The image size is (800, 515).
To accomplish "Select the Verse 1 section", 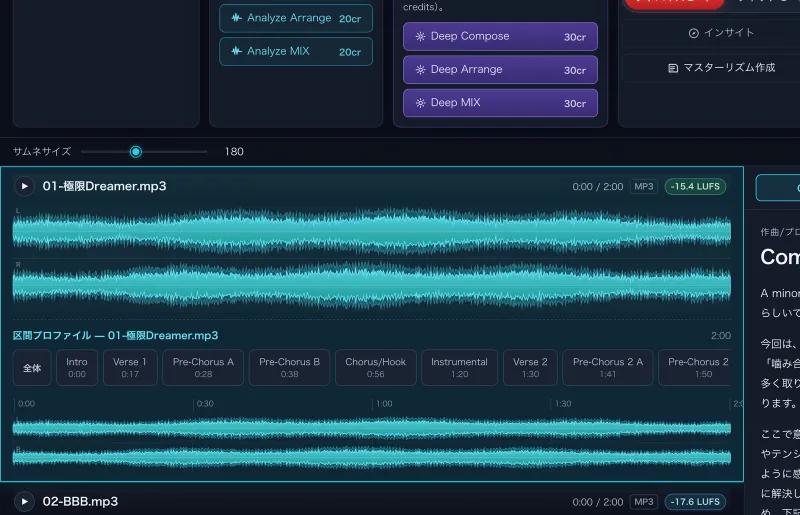I will (x=130, y=367).
